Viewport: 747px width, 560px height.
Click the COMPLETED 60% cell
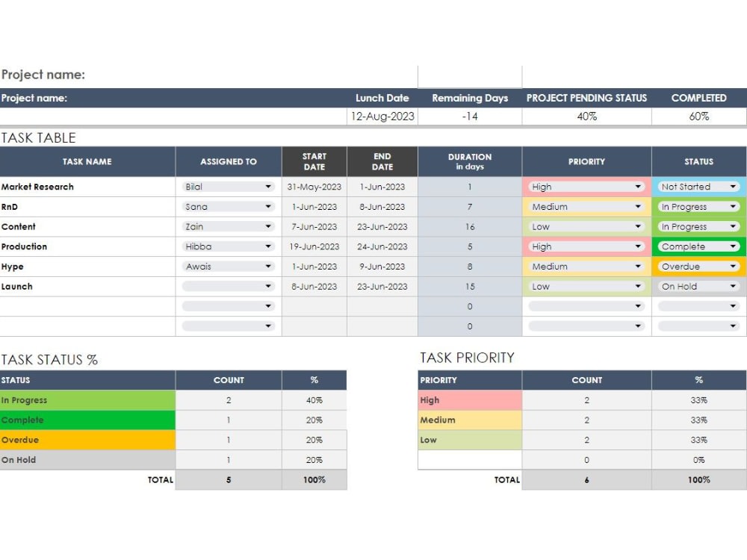(698, 116)
